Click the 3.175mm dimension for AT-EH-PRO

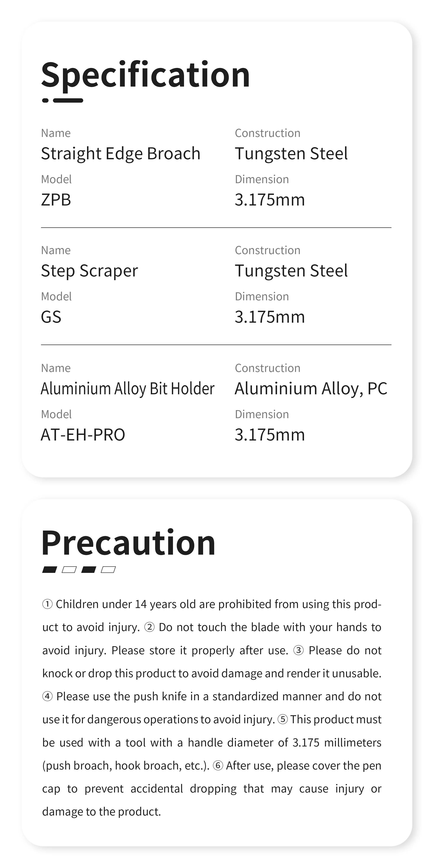[270, 435]
